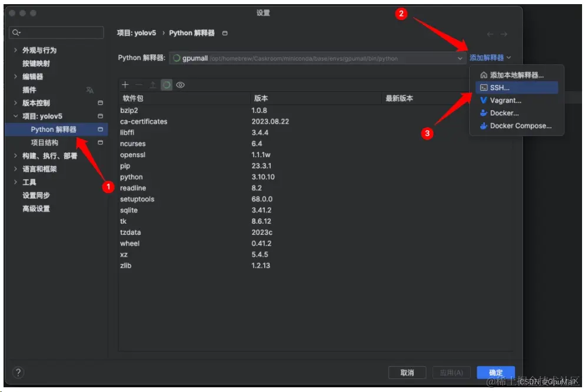This screenshot has width=585, height=392.
Task: Expand the 工具 settings group
Action: (x=15, y=182)
